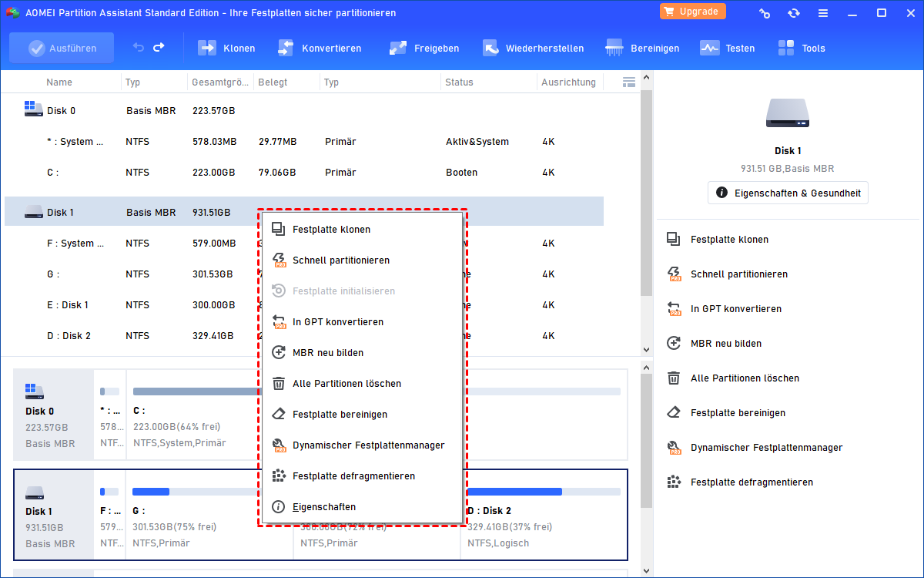This screenshot has width=924, height=578.
Task: Select Festplatte bereinigen in context menu
Action: [363, 415]
